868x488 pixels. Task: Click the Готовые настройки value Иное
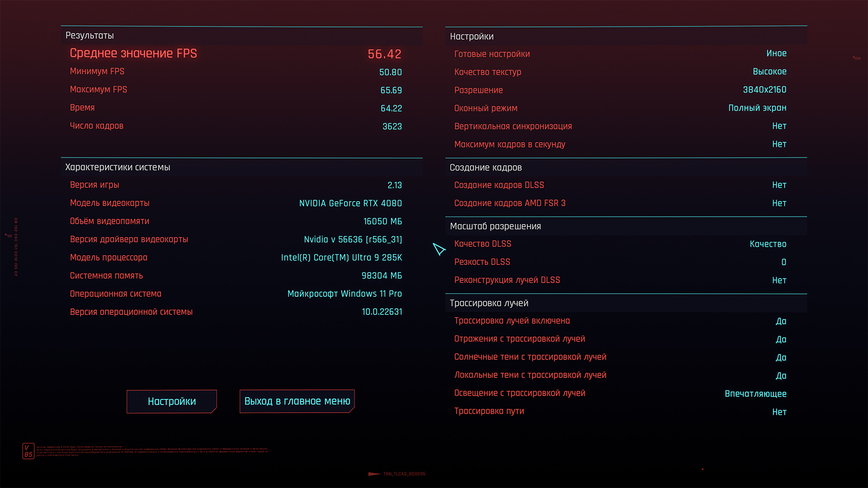pyautogui.click(x=776, y=53)
